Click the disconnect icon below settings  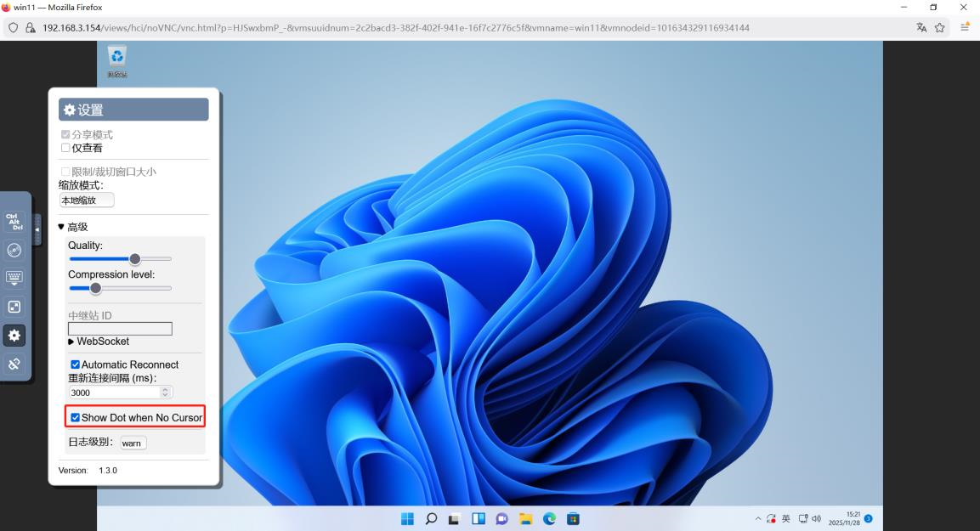coord(14,364)
